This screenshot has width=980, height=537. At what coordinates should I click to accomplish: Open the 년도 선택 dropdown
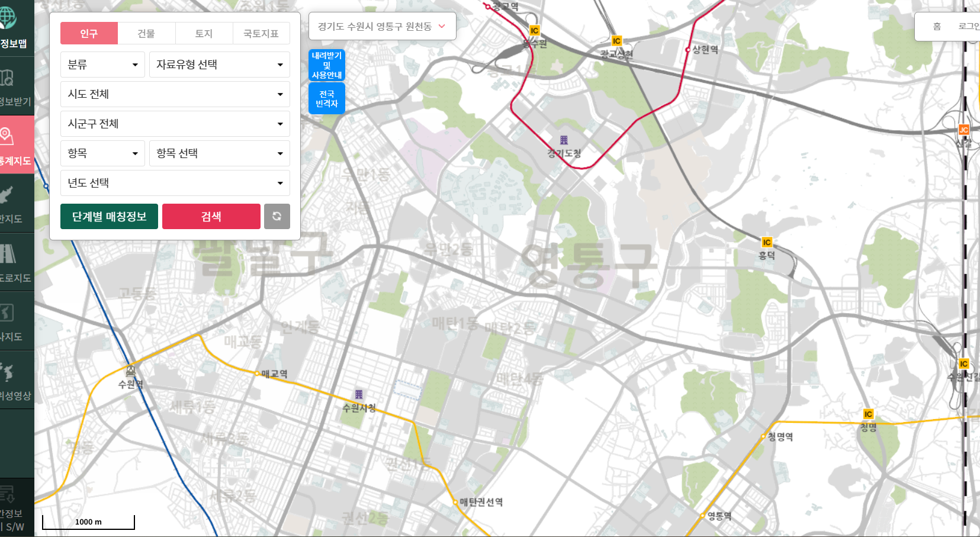(x=175, y=183)
